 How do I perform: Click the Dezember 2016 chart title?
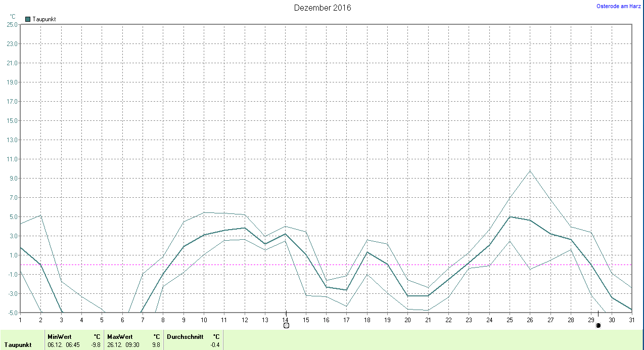tap(323, 8)
